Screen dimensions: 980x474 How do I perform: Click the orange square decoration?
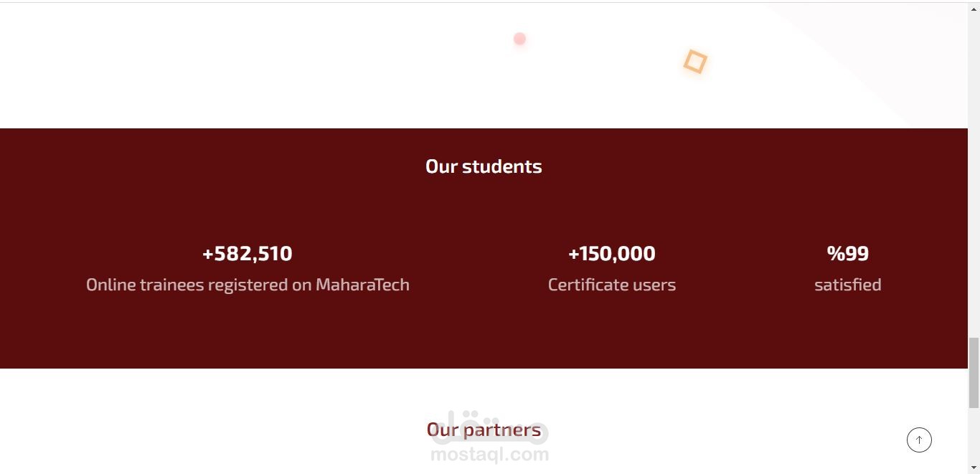(x=694, y=62)
